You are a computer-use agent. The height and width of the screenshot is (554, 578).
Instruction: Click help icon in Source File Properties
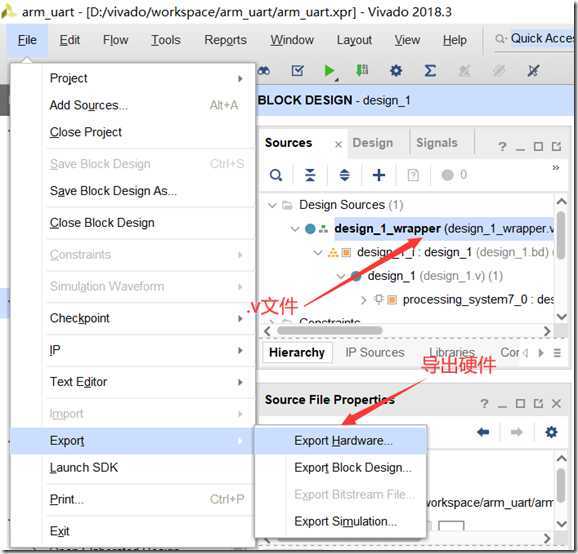pyautogui.click(x=484, y=404)
